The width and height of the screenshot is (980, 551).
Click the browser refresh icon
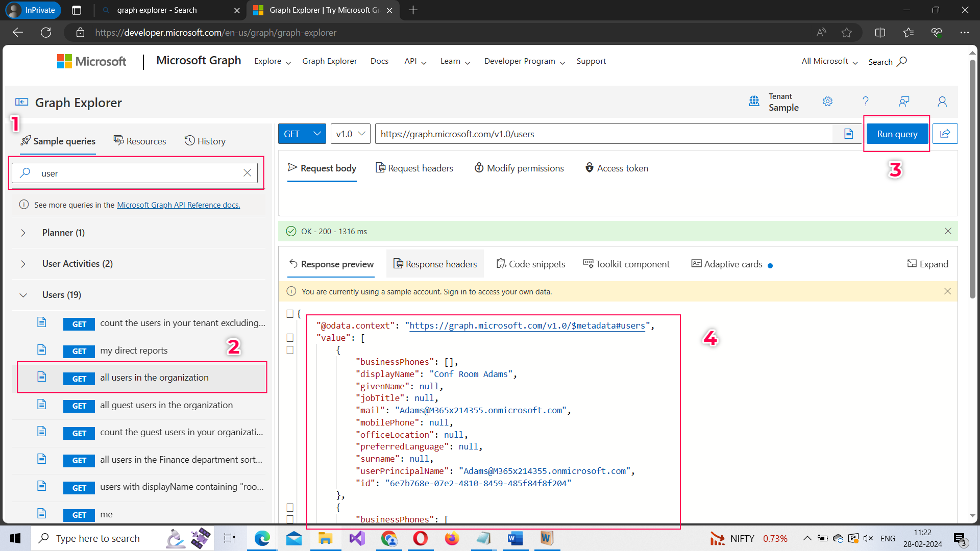click(x=46, y=33)
